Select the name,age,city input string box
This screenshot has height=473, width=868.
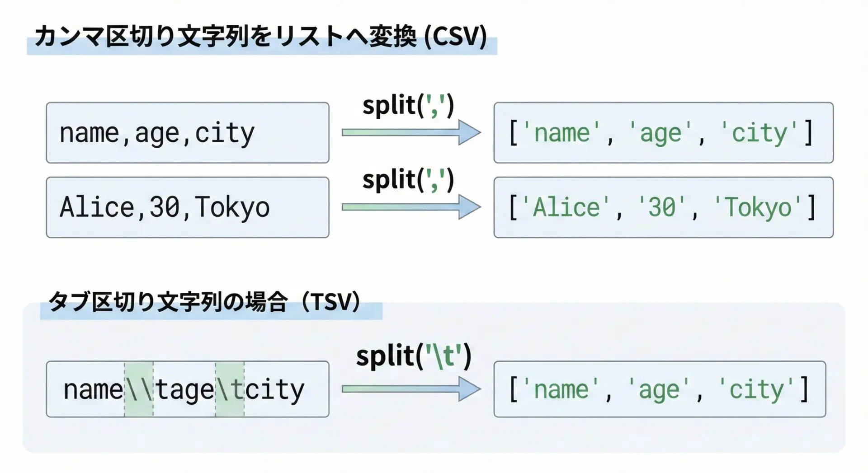click(187, 133)
